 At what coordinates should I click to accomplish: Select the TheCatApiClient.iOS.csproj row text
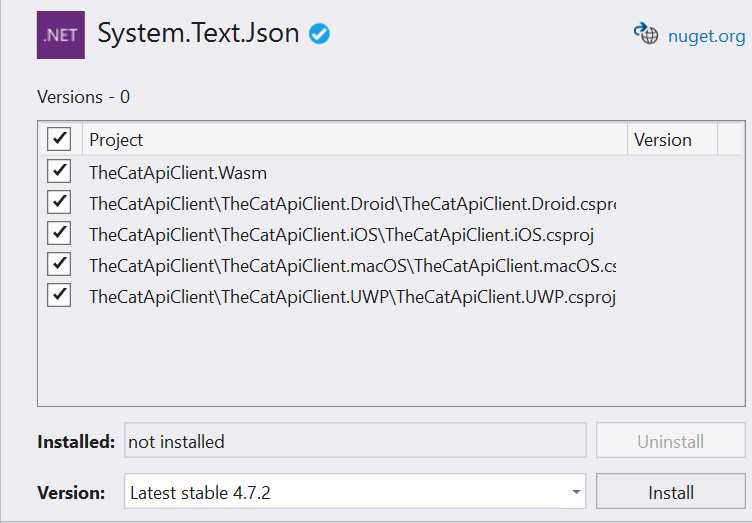pyautogui.click(x=341, y=235)
